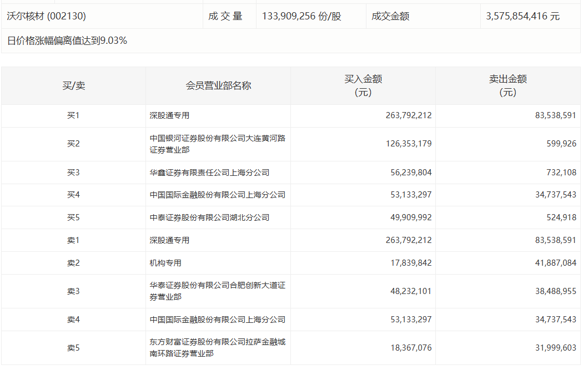Click the 卖出金额 (元) column header
Viewport: 588px width, 375px height.
(507, 85)
